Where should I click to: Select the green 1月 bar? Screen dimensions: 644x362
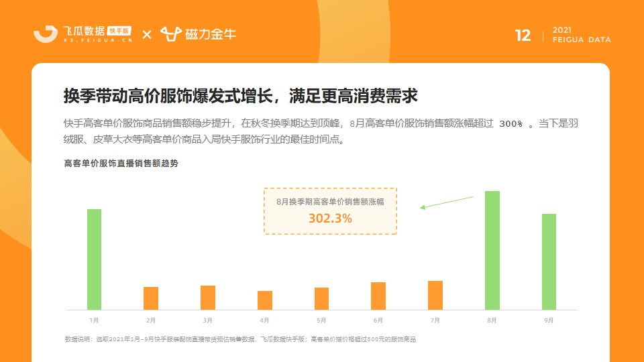tap(94, 259)
